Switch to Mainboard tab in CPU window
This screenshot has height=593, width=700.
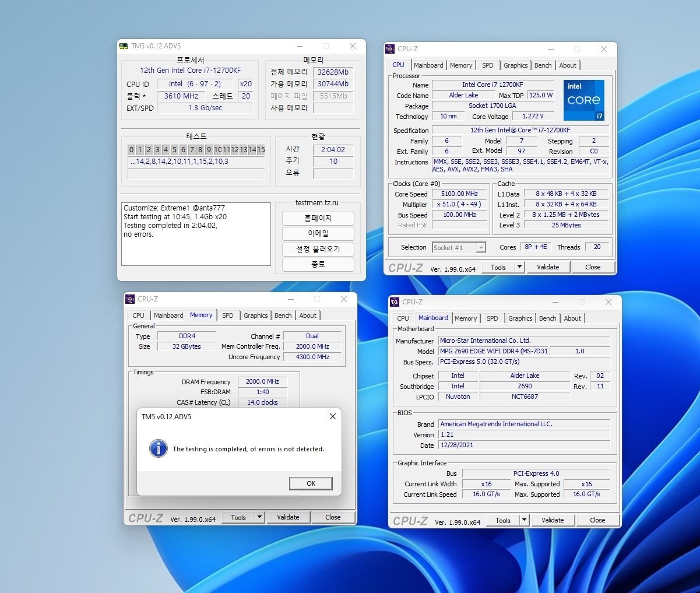428,65
